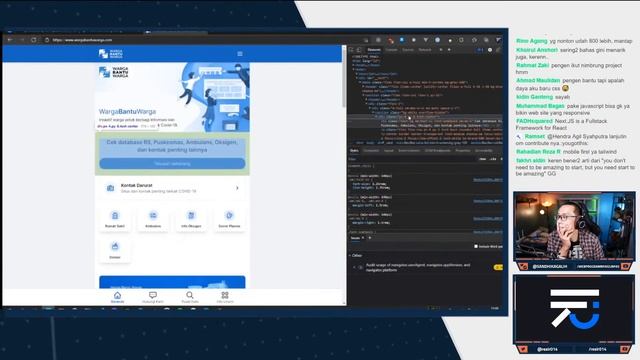Collapse the body node in the DOM tree
The image size is (640, 360).
coord(354,69)
